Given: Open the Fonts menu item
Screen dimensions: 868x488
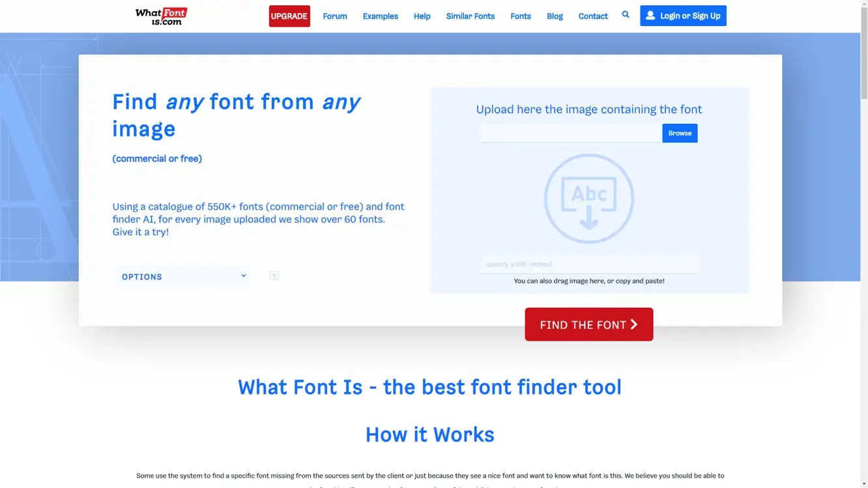Looking at the screenshot, I should (x=520, y=16).
